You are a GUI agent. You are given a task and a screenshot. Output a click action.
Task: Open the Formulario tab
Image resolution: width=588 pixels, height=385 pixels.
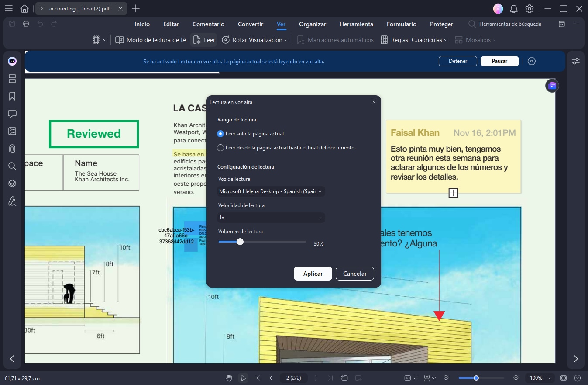tap(402, 24)
